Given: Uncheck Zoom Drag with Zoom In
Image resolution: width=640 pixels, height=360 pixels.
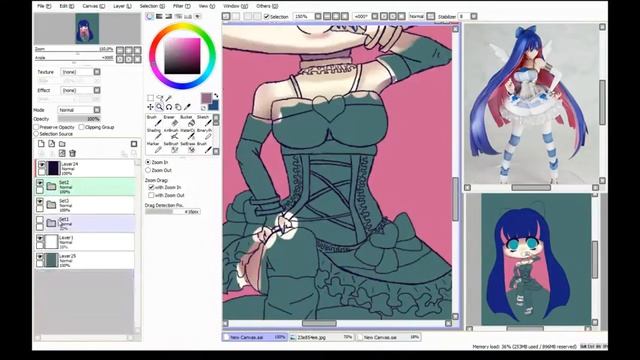Looking at the screenshot, I should point(151,187).
